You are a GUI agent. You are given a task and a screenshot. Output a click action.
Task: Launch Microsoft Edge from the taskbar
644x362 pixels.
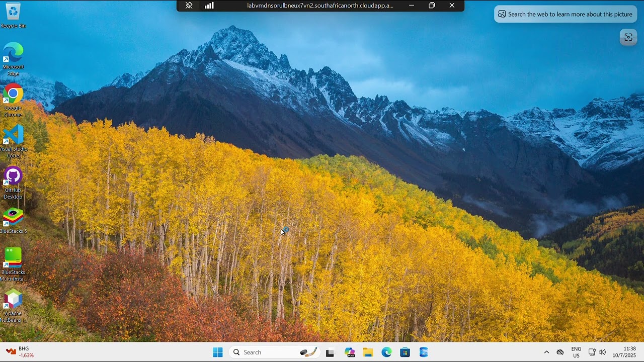386,352
